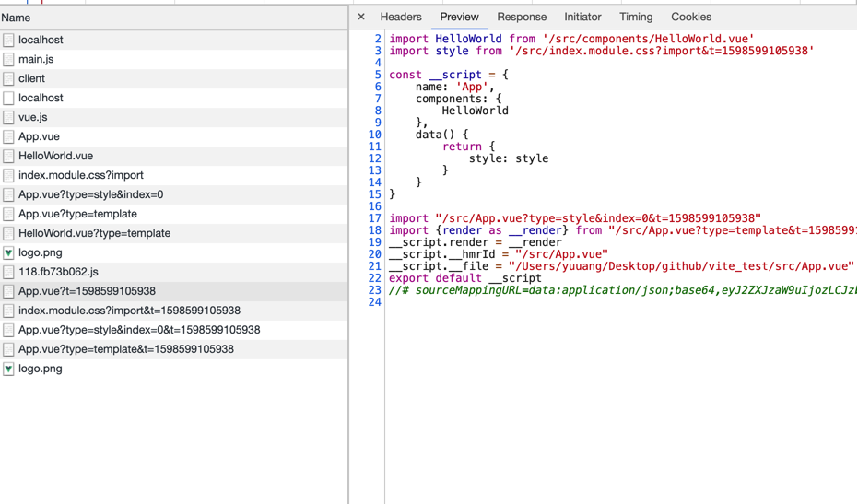
Task: Show the Cookies tab
Action: pyautogui.click(x=691, y=17)
